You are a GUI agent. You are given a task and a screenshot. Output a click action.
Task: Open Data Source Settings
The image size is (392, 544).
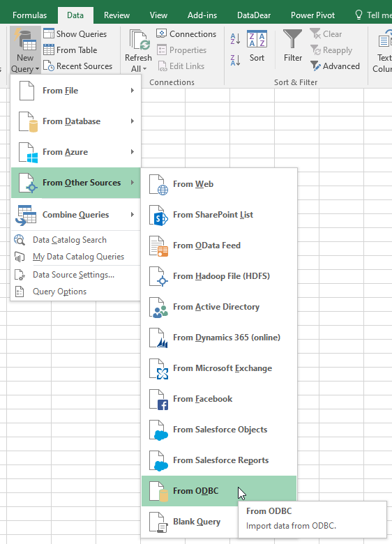[75, 275]
